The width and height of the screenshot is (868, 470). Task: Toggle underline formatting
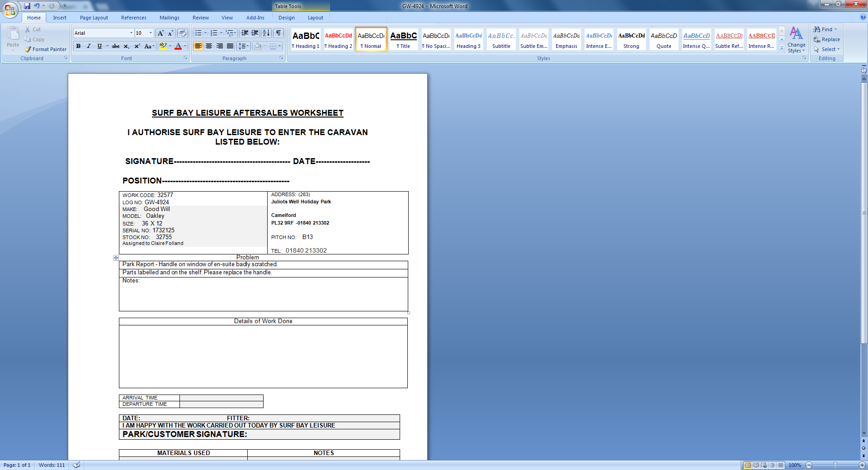pos(99,46)
